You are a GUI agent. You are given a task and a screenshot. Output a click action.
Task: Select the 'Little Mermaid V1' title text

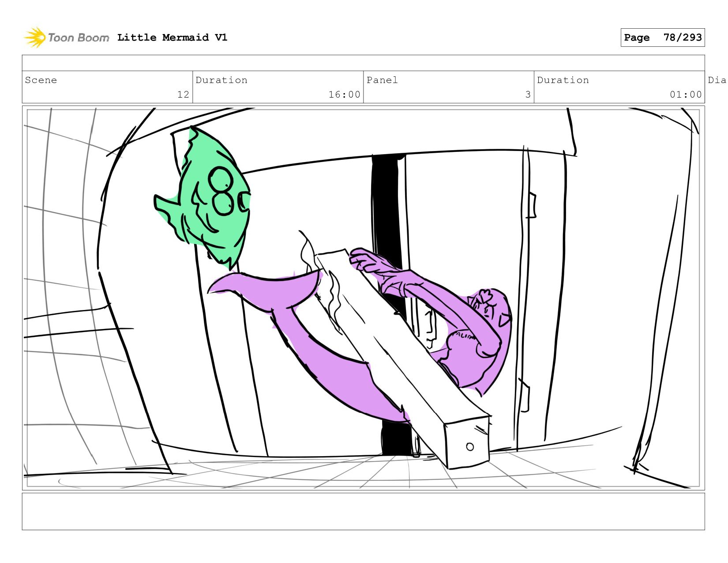(x=172, y=38)
